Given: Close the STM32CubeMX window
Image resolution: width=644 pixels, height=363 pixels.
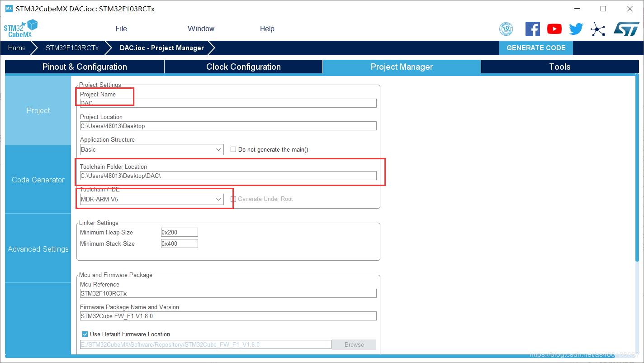Looking at the screenshot, I should point(630,9).
